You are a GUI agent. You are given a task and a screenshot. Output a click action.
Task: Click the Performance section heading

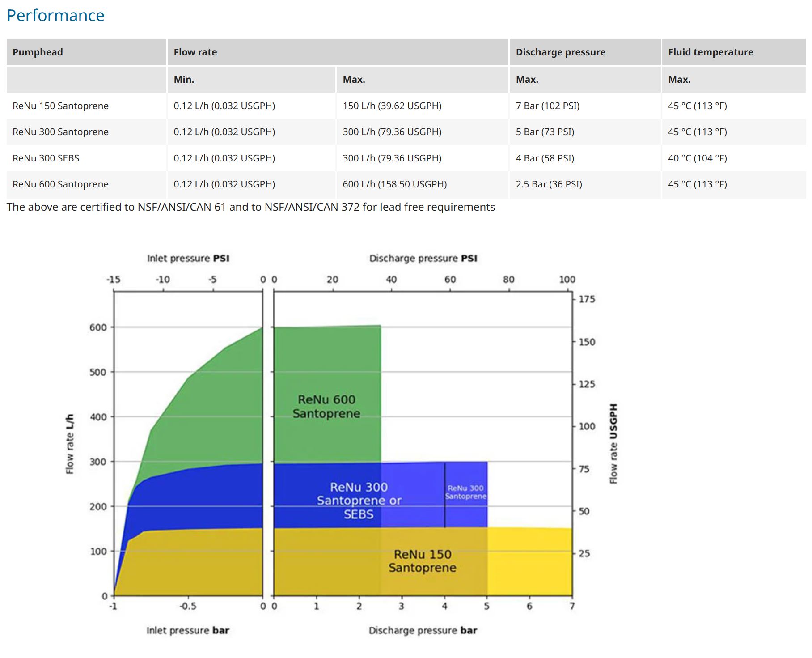click(x=55, y=16)
